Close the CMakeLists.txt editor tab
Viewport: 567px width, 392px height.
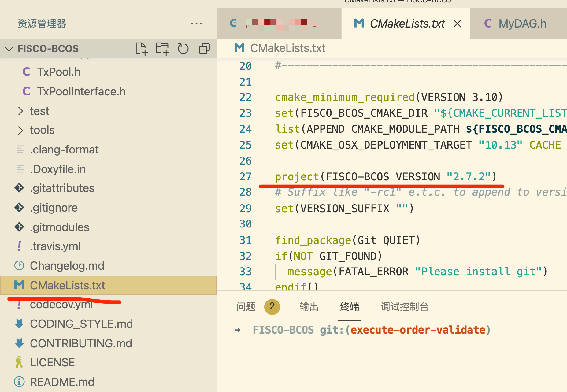pos(457,24)
